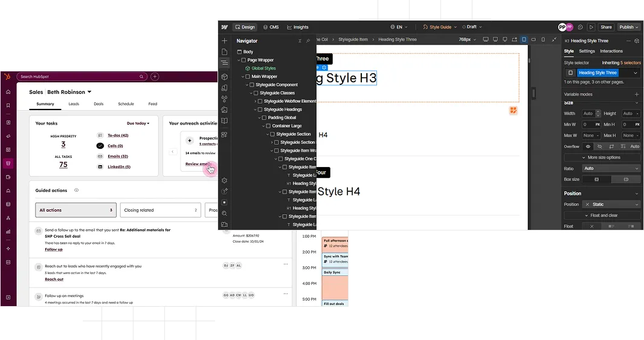The image size is (644, 340).
Task: Click the Reach out link
Action: [x=54, y=279]
